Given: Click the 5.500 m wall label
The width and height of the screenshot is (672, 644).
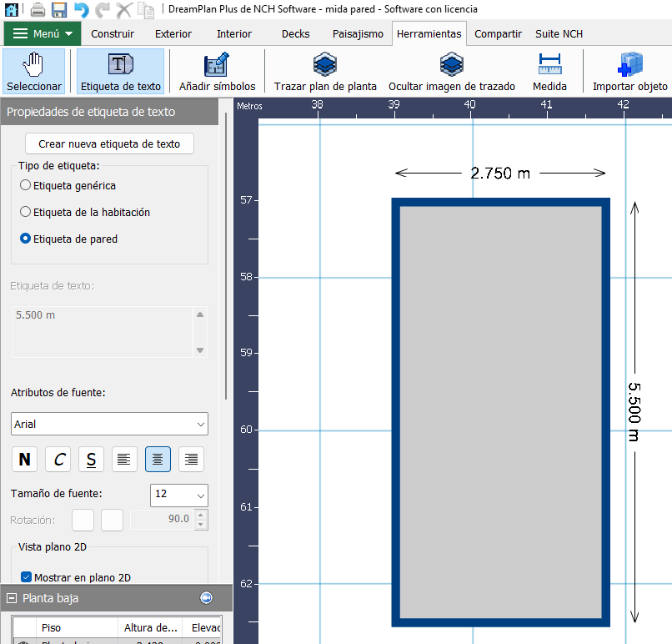Looking at the screenshot, I should [x=634, y=412].
